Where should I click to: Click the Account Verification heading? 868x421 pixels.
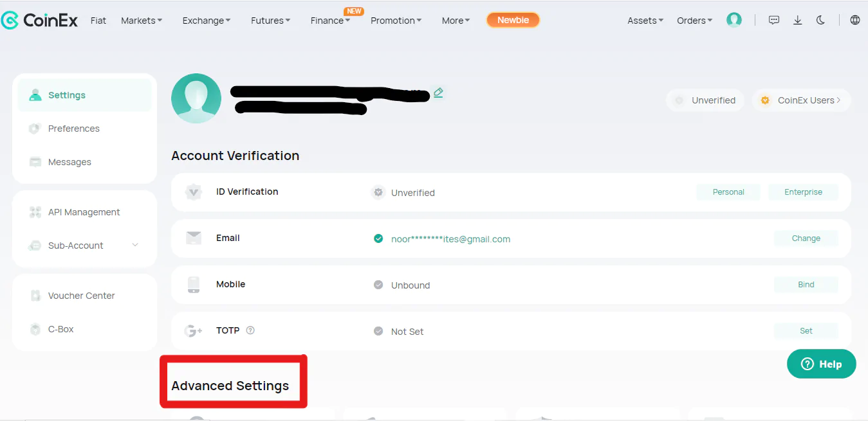(x=235, y=156)
